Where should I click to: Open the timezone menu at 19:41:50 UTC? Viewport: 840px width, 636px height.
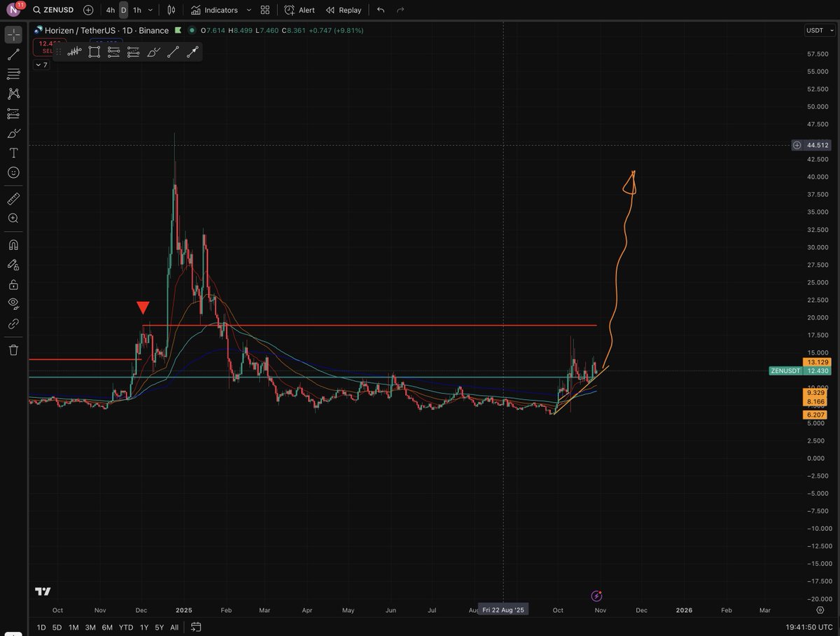[808, 628]
